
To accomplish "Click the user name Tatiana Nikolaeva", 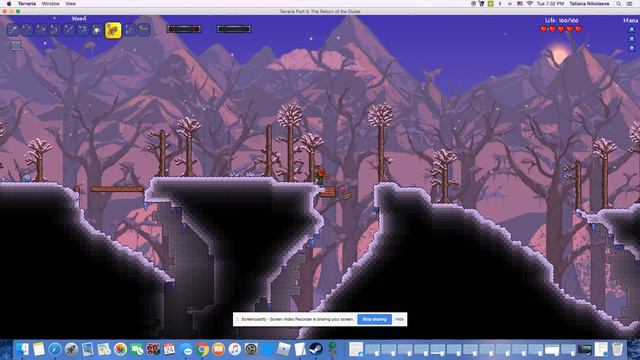I will [x=589, y=4].
